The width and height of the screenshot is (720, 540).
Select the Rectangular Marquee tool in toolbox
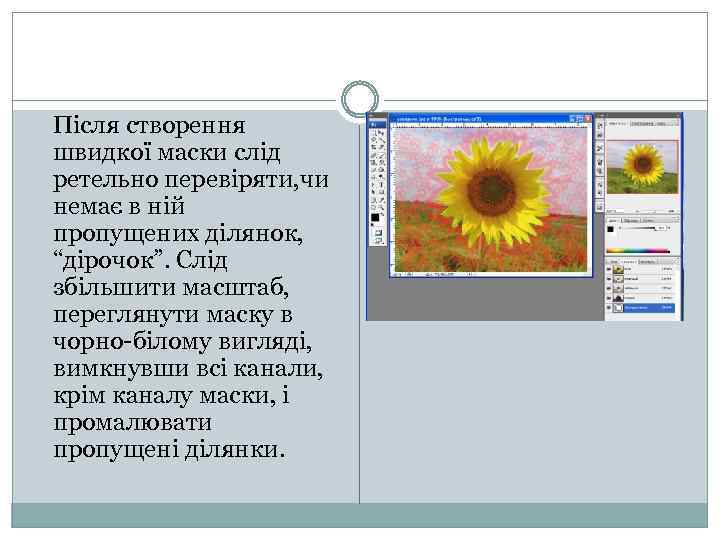(373, 132)
